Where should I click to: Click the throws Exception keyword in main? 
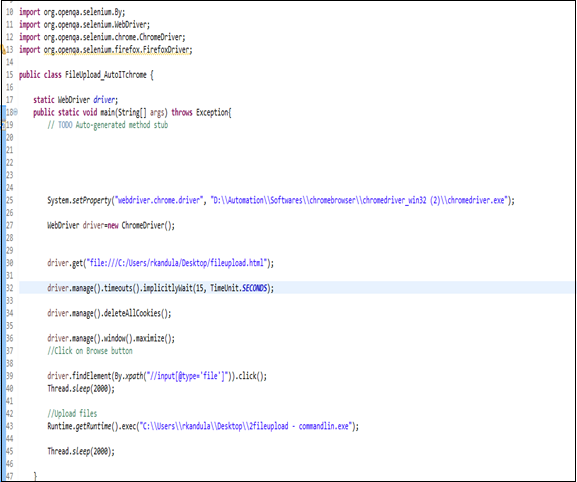(200, 112)
